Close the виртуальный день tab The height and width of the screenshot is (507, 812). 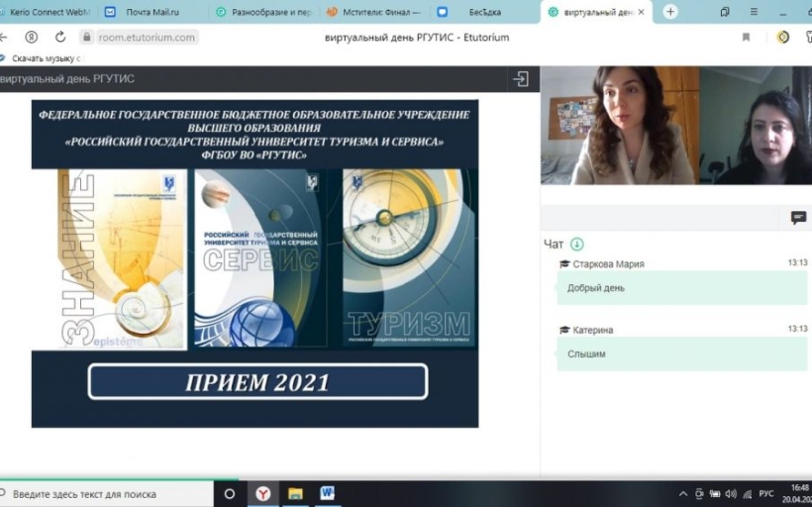pos(641,12)
